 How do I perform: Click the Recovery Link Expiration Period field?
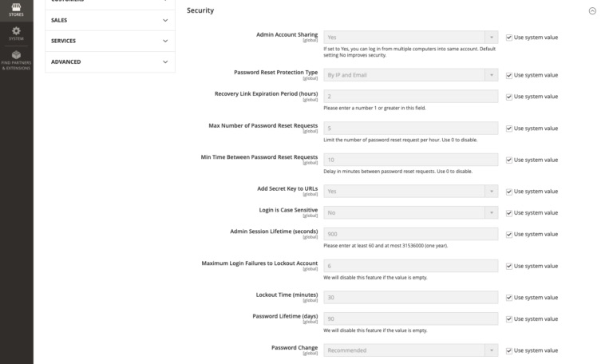(x=410, y=97)
